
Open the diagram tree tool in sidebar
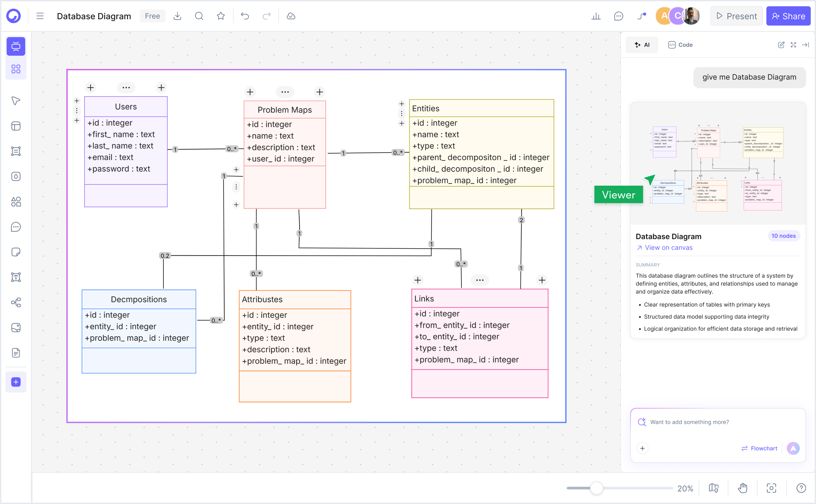[x=16, y=302]
